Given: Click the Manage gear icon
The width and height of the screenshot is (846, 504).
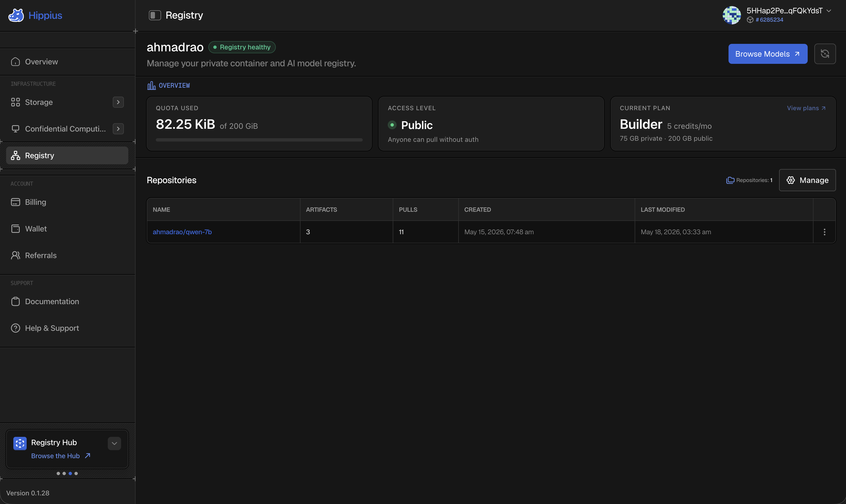Looking at the screenshot, I should click(791, 180).
